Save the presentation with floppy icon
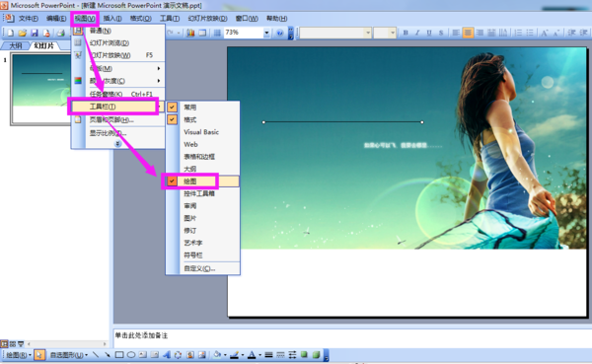The image size is (592, 364). click(35, 34)
